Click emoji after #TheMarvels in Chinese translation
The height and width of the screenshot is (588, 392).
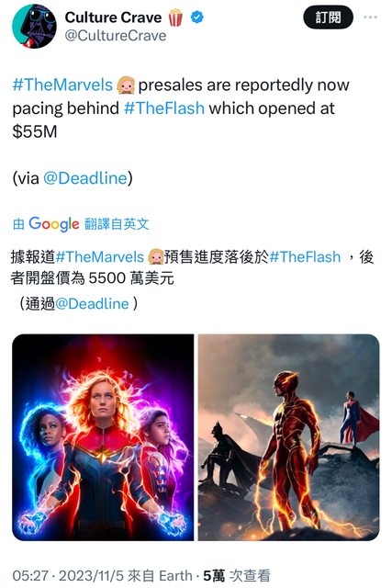click(x=155, y=257)
